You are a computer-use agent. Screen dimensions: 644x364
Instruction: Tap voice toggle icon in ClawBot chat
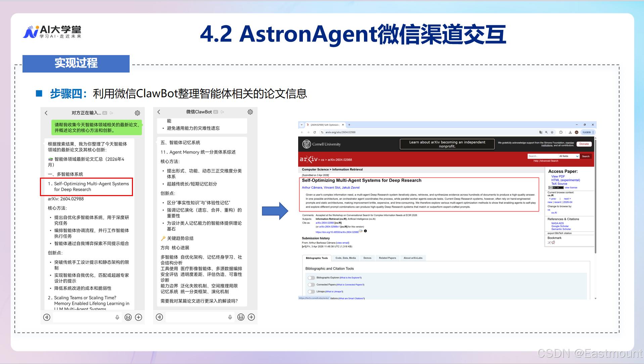tap(159, 317)
